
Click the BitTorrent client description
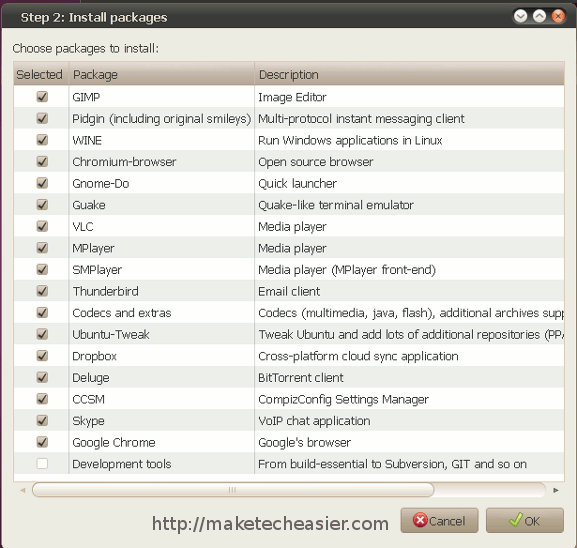pyautogui.click(x=301, y=378)
